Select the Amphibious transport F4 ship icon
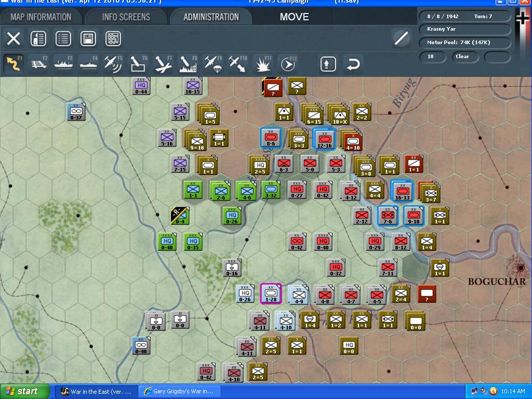Screen dimensions: 532x399 pyautogui.click(x=88, y=64)
